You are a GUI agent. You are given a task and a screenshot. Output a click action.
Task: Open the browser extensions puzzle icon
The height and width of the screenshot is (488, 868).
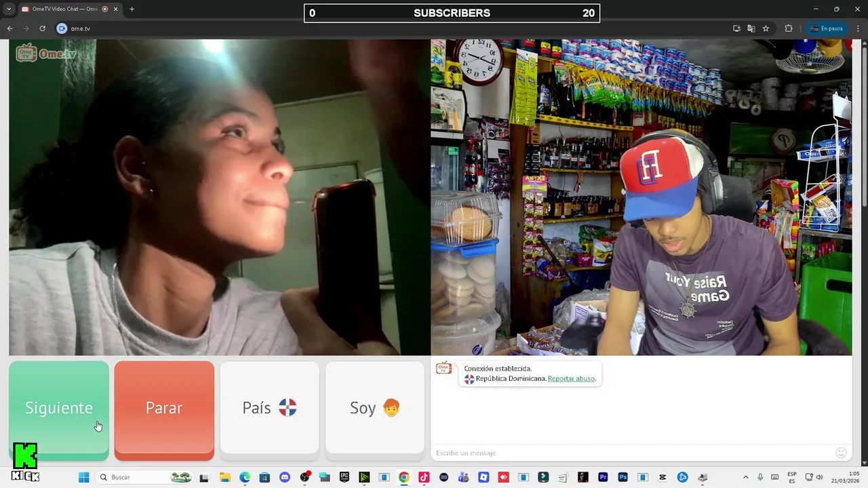pyautogui.click(x=789, y=28)
